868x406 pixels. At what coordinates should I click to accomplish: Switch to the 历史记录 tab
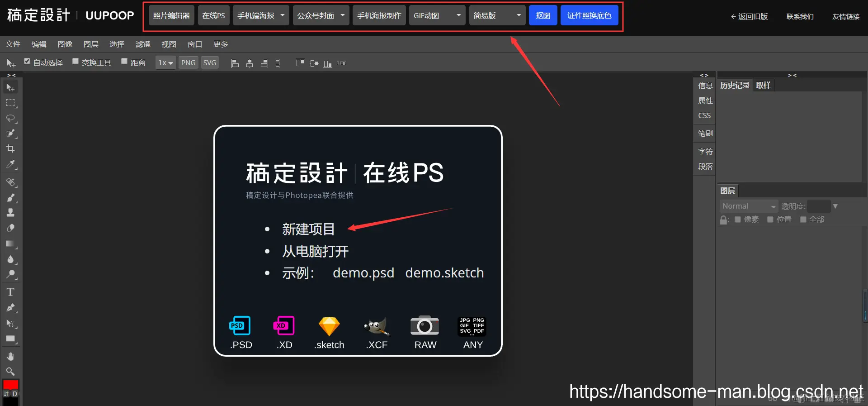pos(735,85)
